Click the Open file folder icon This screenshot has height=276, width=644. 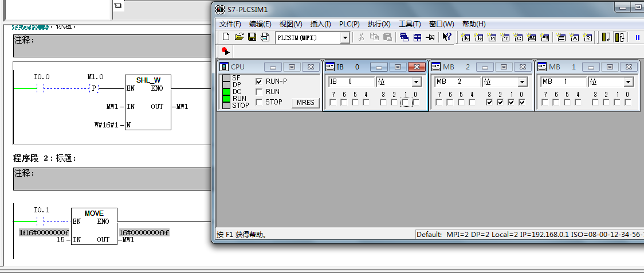tap(239, 37)
